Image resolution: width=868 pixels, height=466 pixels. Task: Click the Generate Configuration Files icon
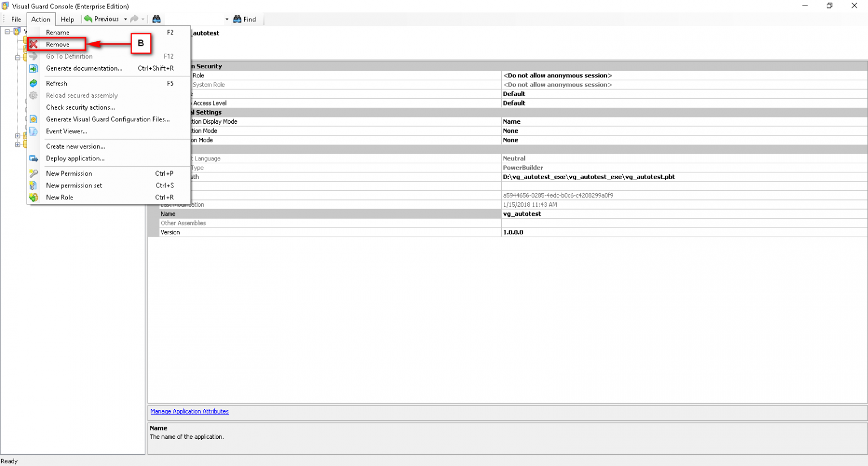[33, 119]
